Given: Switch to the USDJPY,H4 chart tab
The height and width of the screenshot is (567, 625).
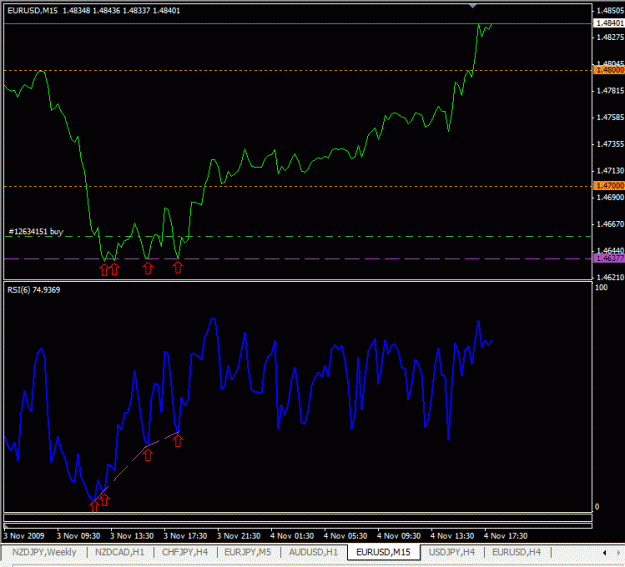Looking at the screenshot, I should [452, 552].
